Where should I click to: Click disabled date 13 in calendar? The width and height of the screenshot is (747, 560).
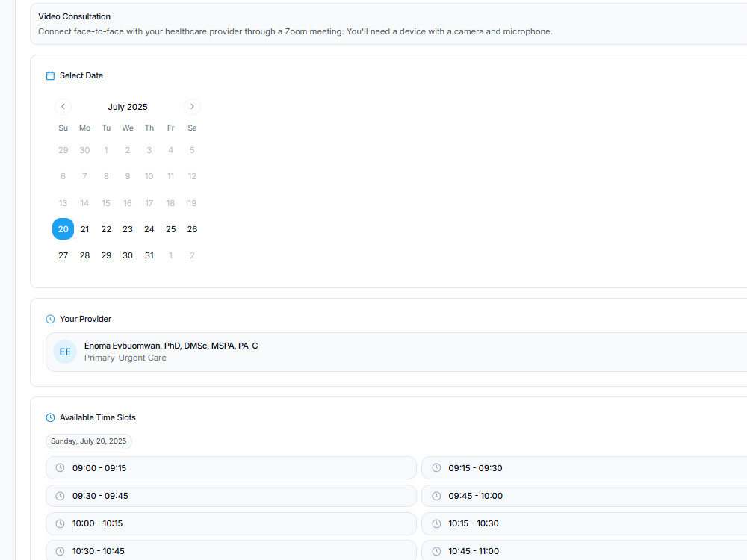(63, 203)
